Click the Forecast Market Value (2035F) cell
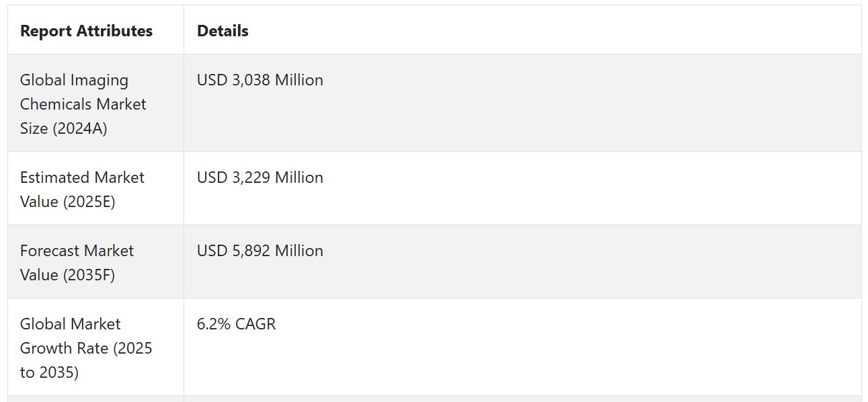 [x=95, y=262]
